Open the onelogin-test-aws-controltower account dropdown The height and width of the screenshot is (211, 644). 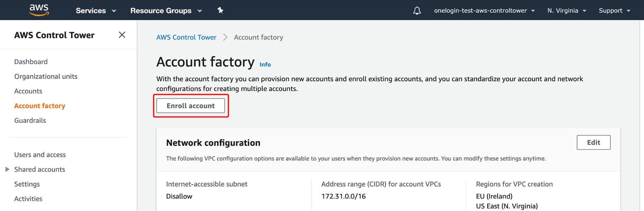tap(485, 10)
